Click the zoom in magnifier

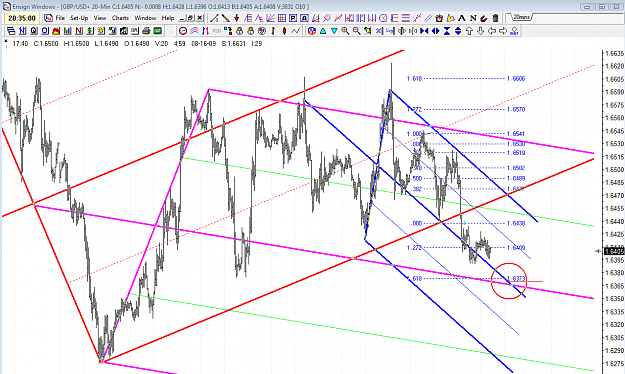click(345, 31)
